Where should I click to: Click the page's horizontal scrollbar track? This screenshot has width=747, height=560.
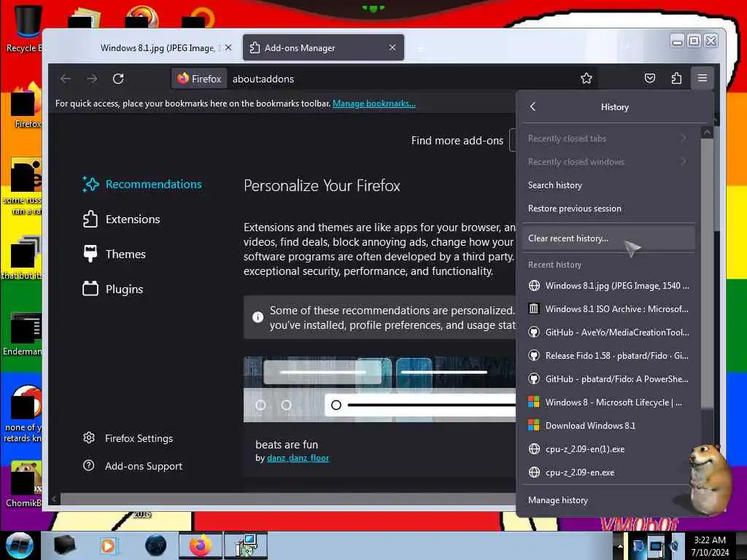coord(287,499)
